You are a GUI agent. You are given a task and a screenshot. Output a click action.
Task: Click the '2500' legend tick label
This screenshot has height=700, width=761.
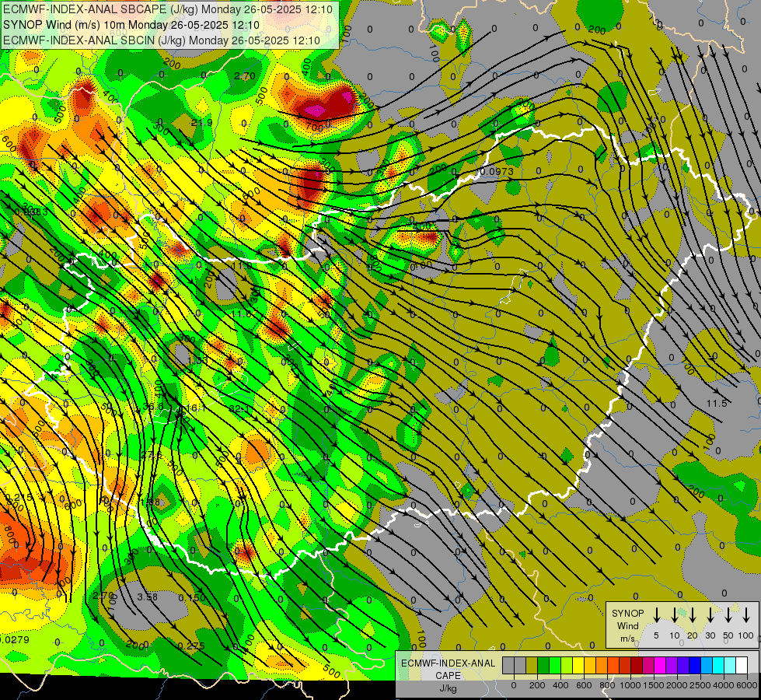[x=700, y=685]
